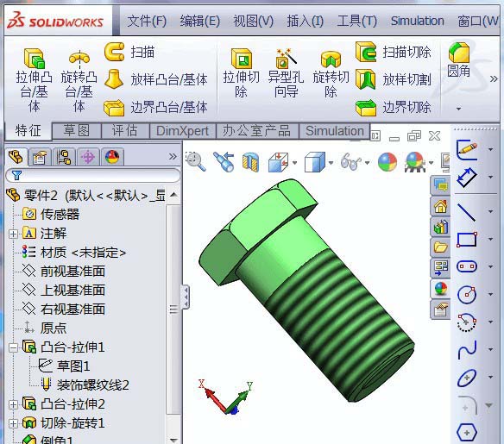Click the Edit Appearance color ball icon
504x444 pixels.
pos(387,162)
